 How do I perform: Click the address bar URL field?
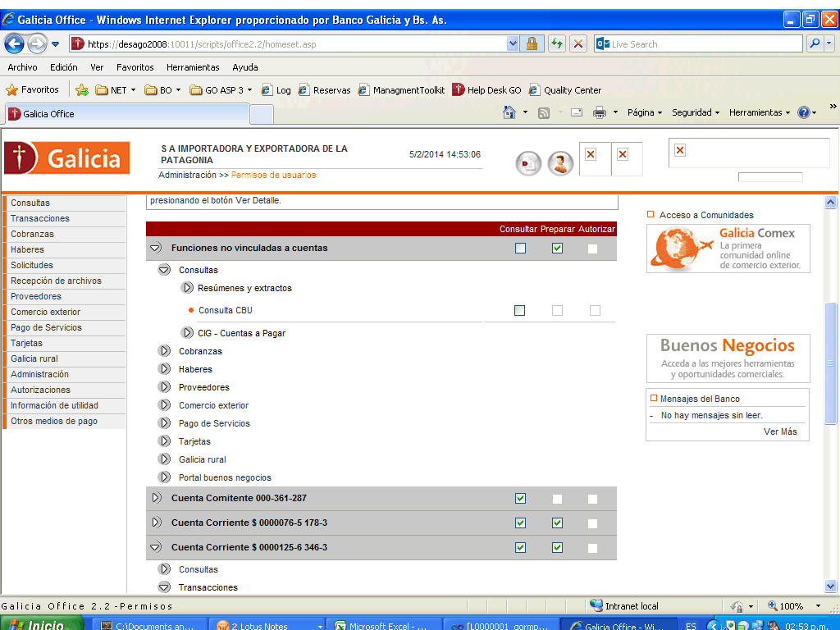[295, 44]
